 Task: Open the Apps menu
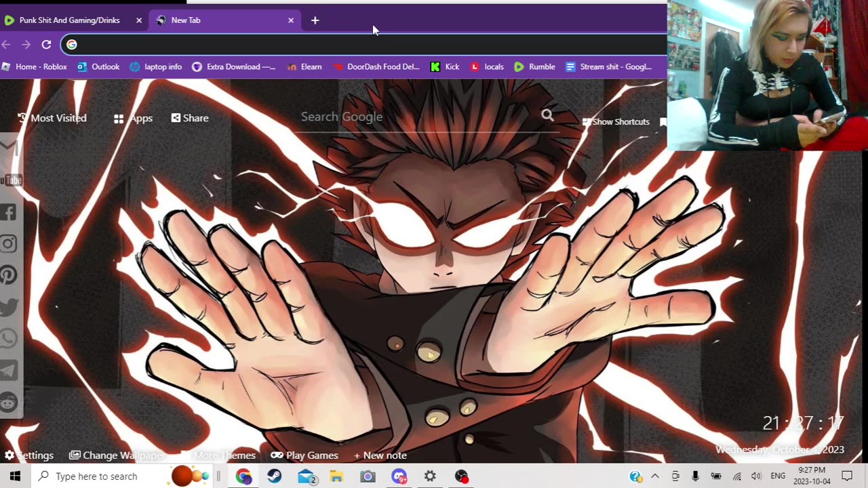(133, 118)
